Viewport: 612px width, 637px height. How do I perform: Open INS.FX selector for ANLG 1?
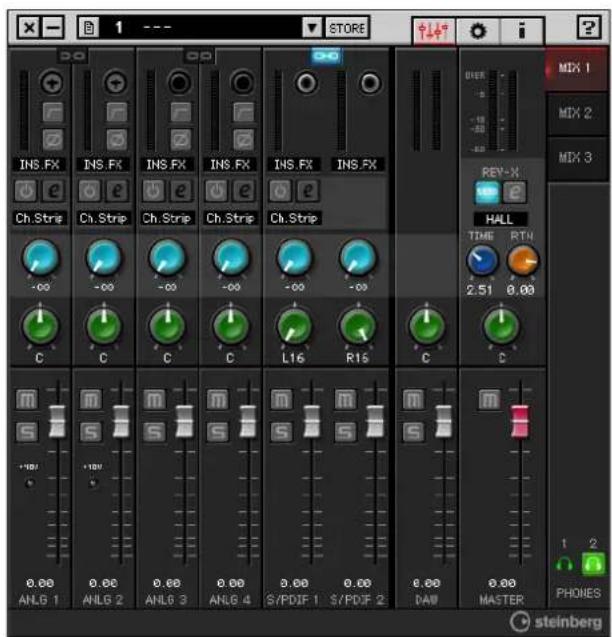[x=39, y=165]
